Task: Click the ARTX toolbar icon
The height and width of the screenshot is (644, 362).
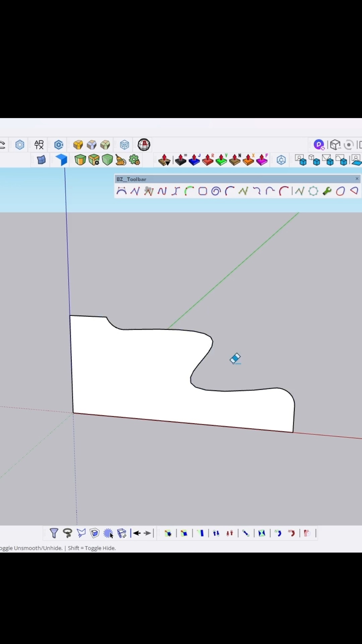Action: 39,145
